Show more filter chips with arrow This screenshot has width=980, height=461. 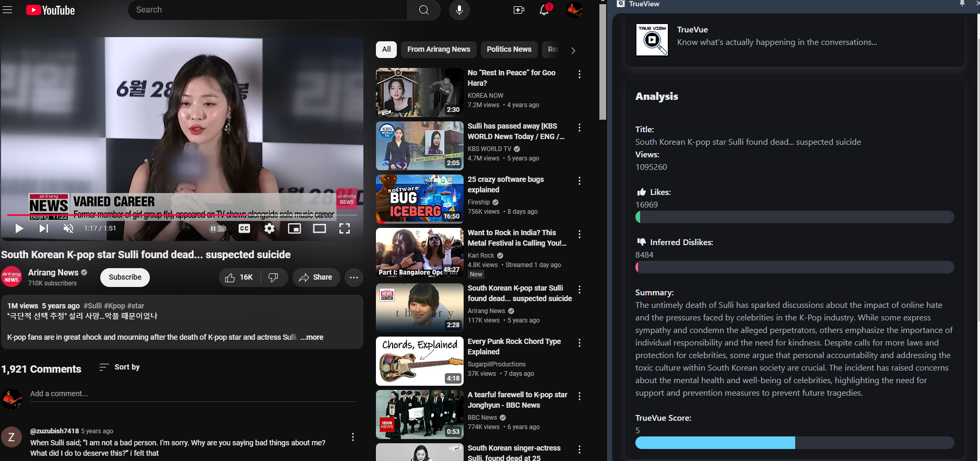click(x=573, y=51)
